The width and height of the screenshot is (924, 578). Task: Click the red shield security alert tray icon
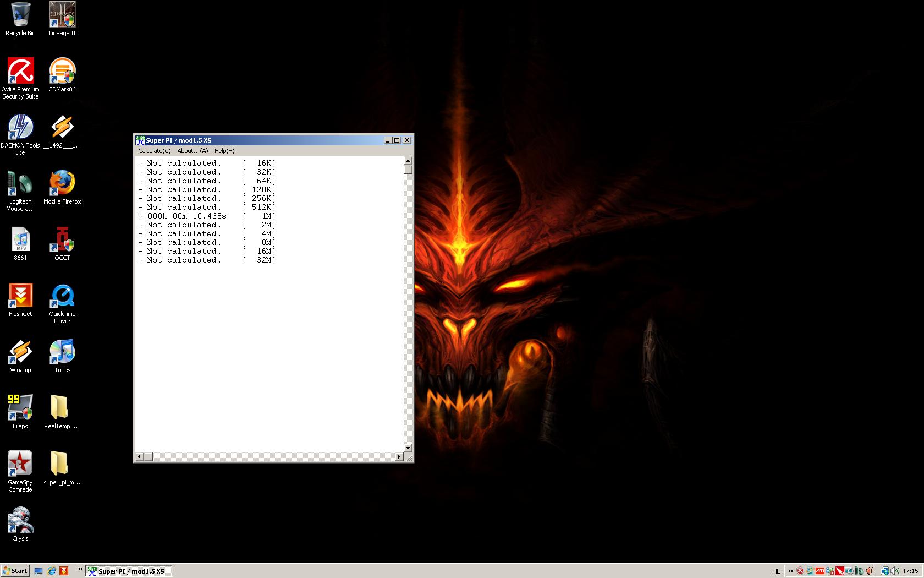tap(800, 571)
